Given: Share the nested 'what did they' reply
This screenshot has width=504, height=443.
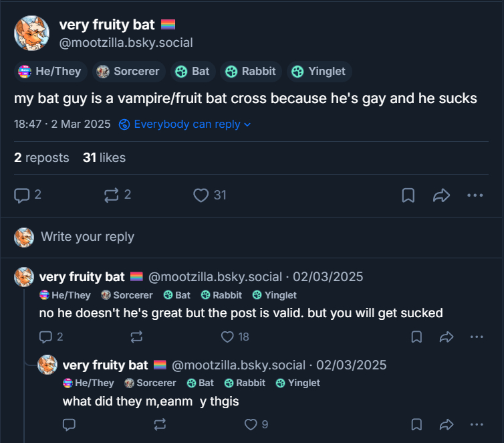Looking at the screenshot, I should point(447,424).
